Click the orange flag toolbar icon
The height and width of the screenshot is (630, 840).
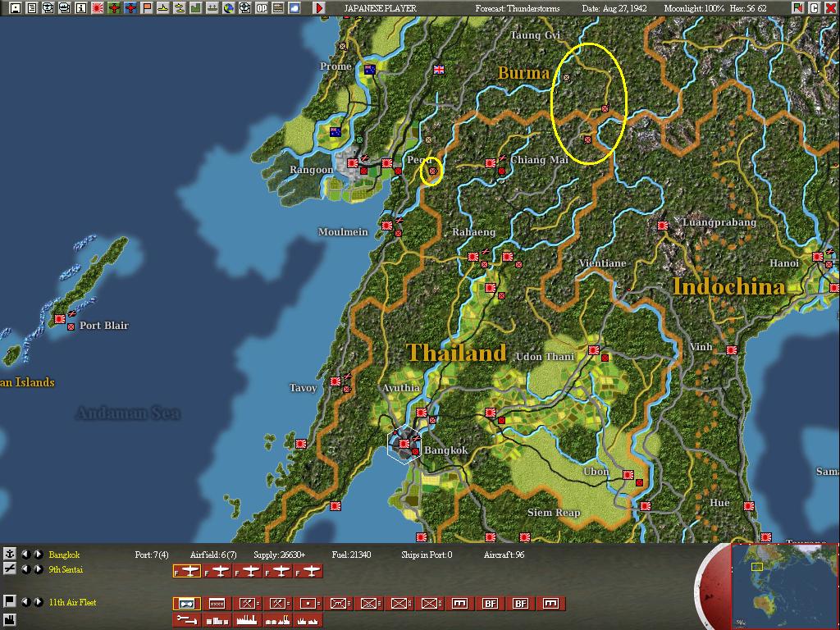click(x=147, y=8)
